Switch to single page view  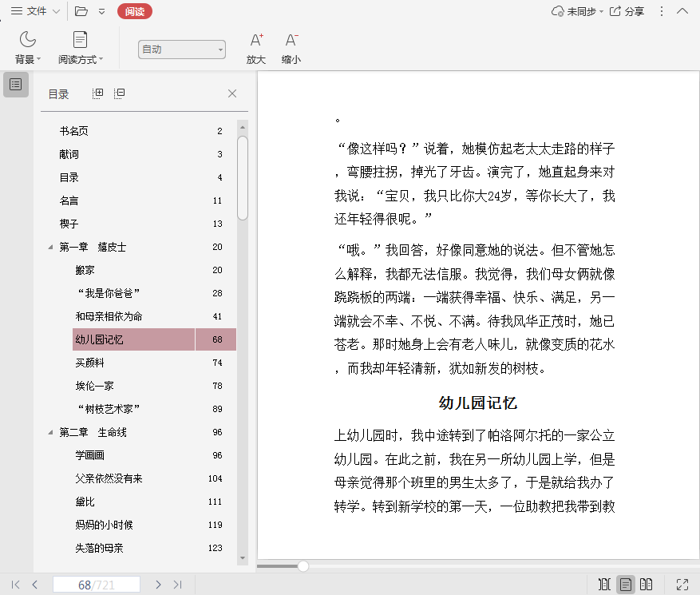click(626, 585)
